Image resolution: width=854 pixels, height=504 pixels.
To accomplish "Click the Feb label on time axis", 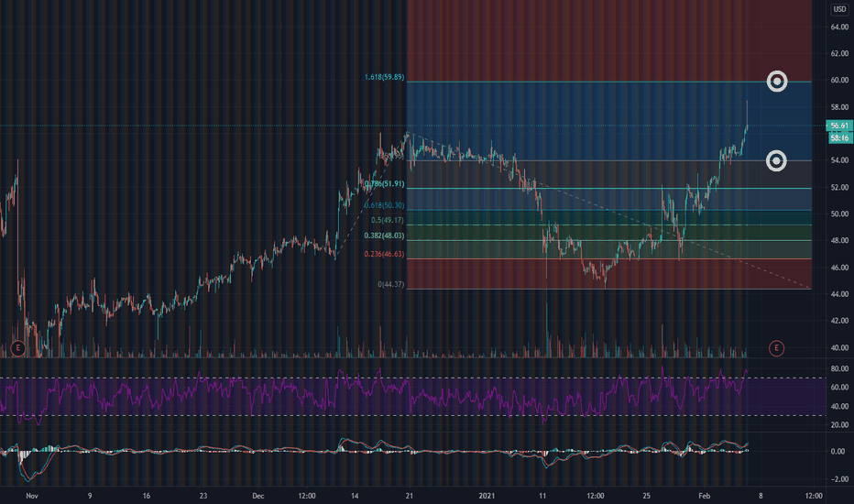I will tap(705, 496).
